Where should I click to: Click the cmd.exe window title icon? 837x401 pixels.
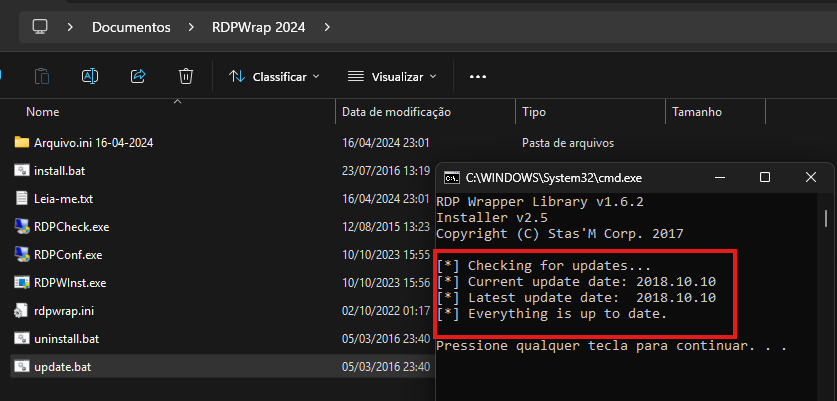(x=452, y=177)
